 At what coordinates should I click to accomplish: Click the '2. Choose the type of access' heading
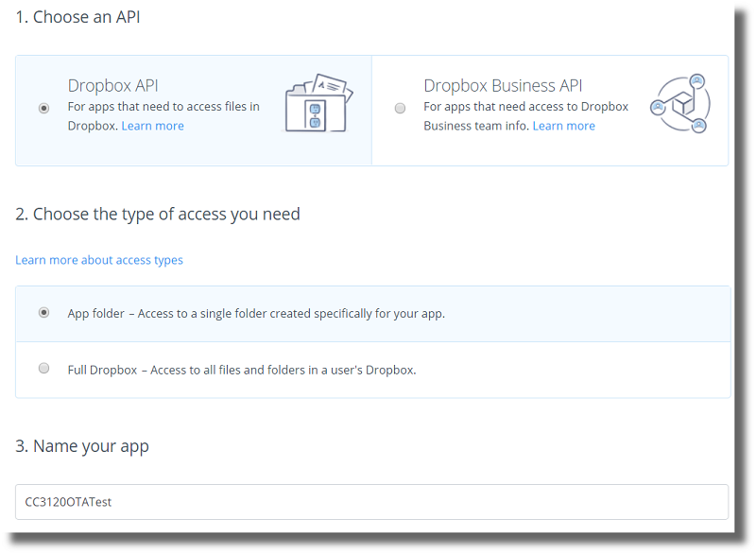tap(158, 215)
